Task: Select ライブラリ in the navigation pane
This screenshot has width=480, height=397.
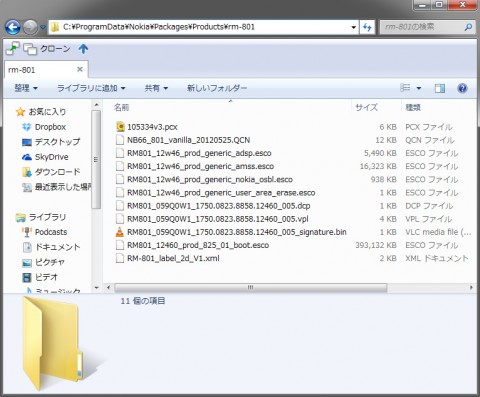Action: (41, 217)
